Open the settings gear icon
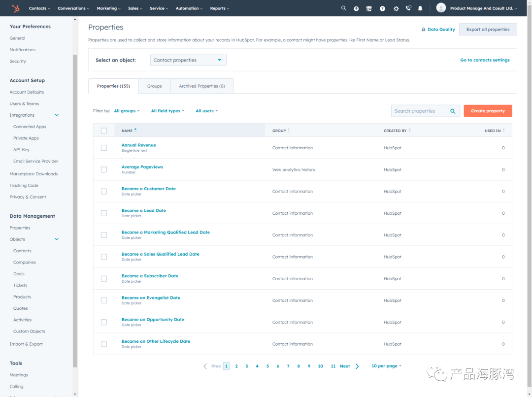The image size is (532, 397). (x=396, y=8)
